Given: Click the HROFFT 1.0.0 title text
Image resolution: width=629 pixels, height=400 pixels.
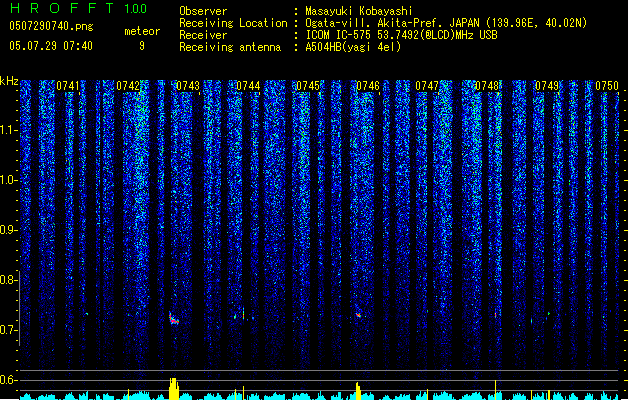Looking at the screenshot, I should tap(79, 8).
